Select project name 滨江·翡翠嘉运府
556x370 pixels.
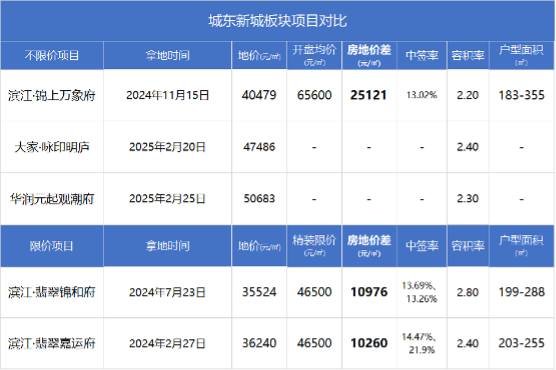(x=52, y=343)
